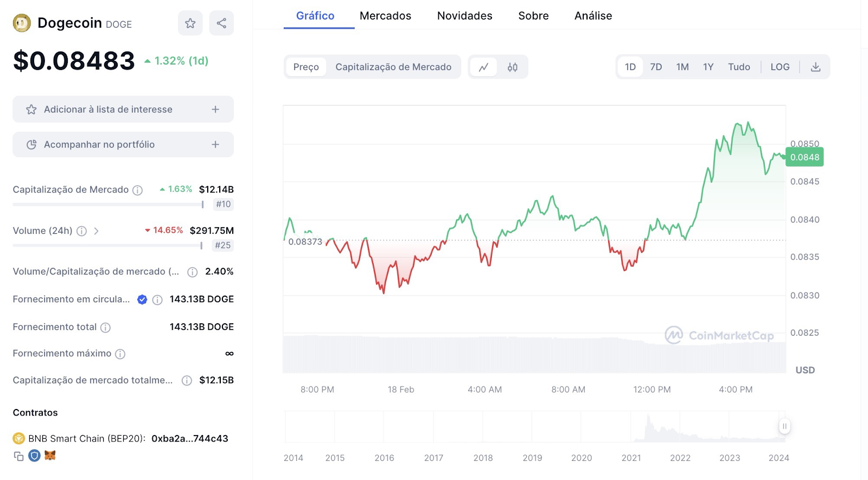868x480 pixels.
Task: Open info icon for Fornecimento máximo
Action: point(120,354)
